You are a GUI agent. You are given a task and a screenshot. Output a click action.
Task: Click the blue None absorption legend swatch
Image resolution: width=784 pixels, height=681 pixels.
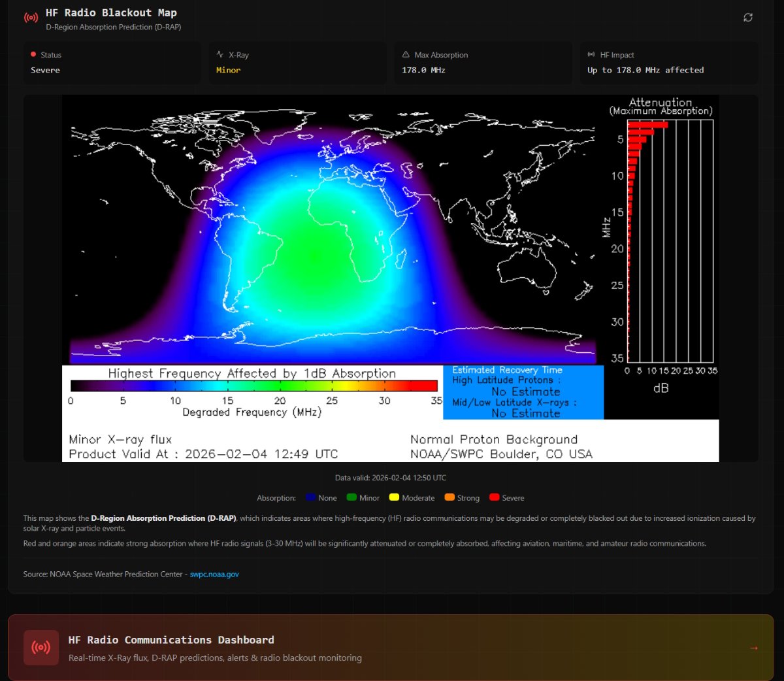click(310, 497)
